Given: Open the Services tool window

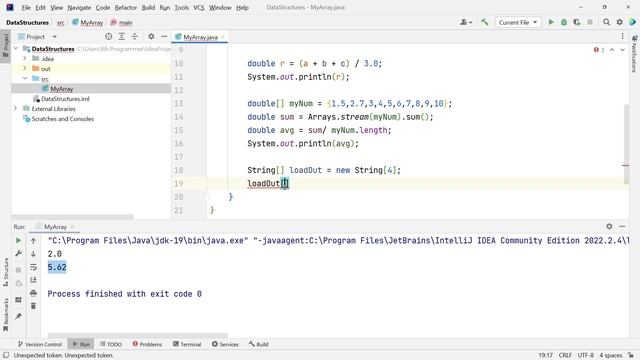Looking at the screenshot, I should coord(225,344).
